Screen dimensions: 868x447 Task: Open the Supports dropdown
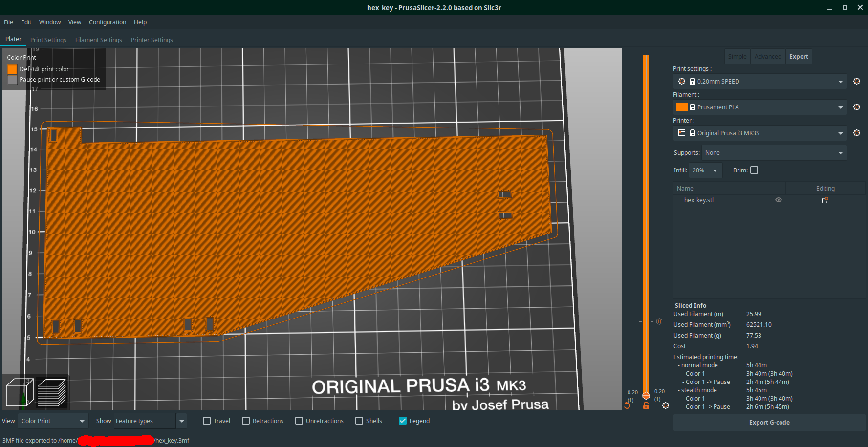(774, 153)
